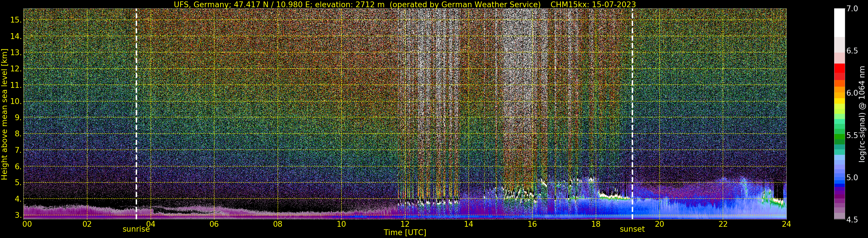Select the 'sunset' label below the time axis
The height and width of the screenshot is (238, 868).
(632, 229)
